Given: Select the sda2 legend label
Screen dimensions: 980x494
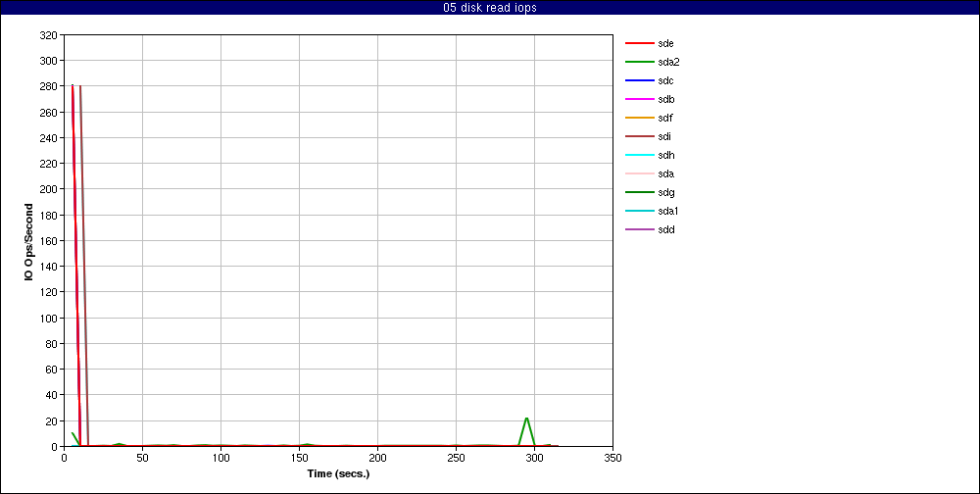Looking at the screenshot, I should [668, 62].
